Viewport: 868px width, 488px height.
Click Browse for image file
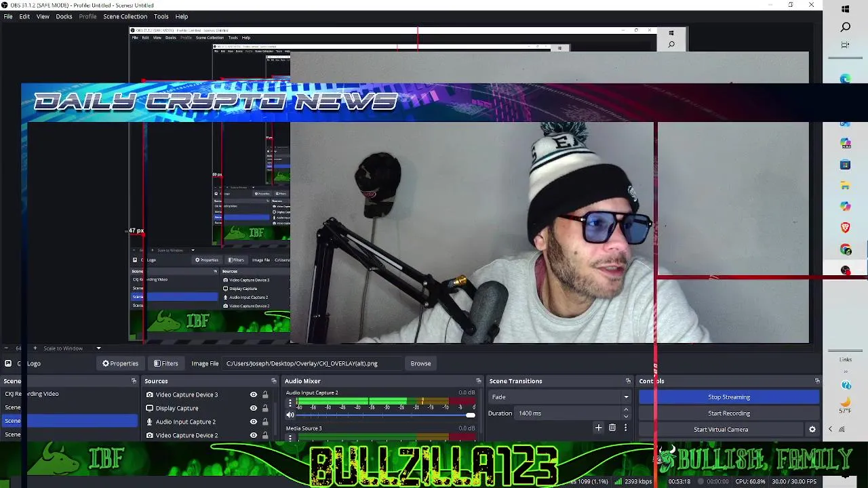420,363
